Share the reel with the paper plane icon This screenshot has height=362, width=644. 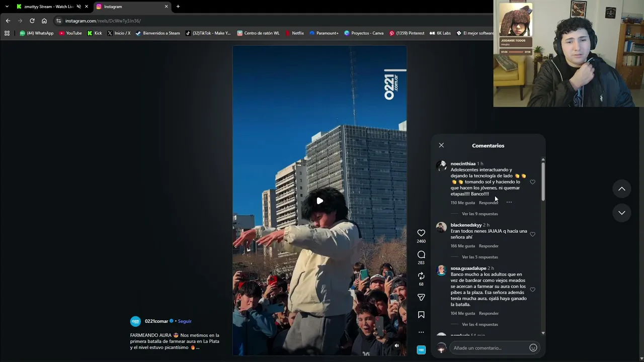coord(421,298)
